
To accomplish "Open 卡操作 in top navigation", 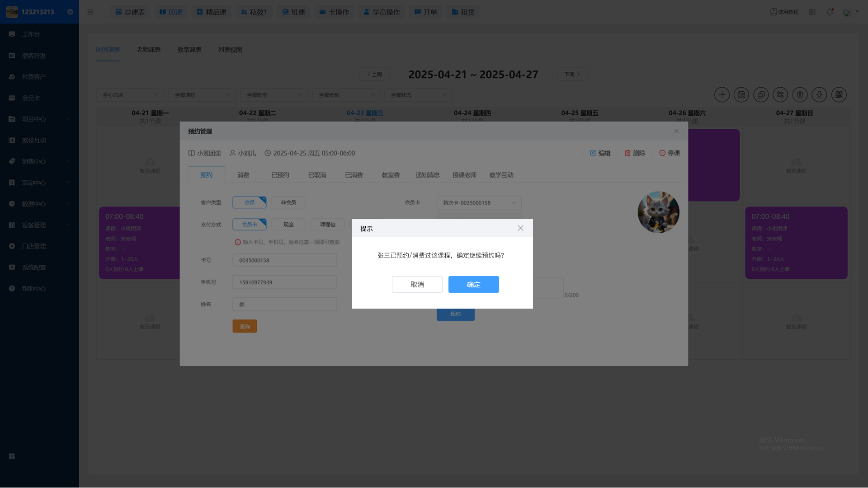I will point(334,12).
